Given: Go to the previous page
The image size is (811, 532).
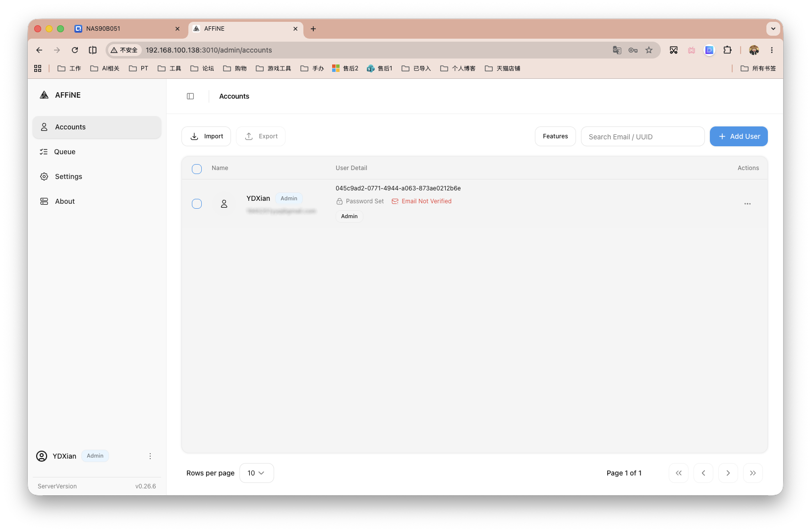Looking at the screenshot, I should tap(703, 473).
